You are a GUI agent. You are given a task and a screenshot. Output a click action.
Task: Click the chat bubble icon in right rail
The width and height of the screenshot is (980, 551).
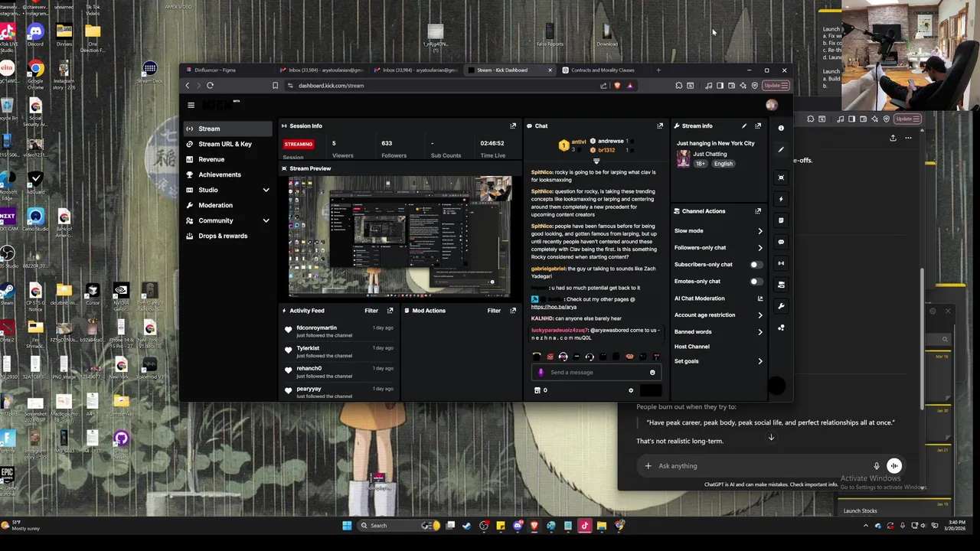click(781, 242)
